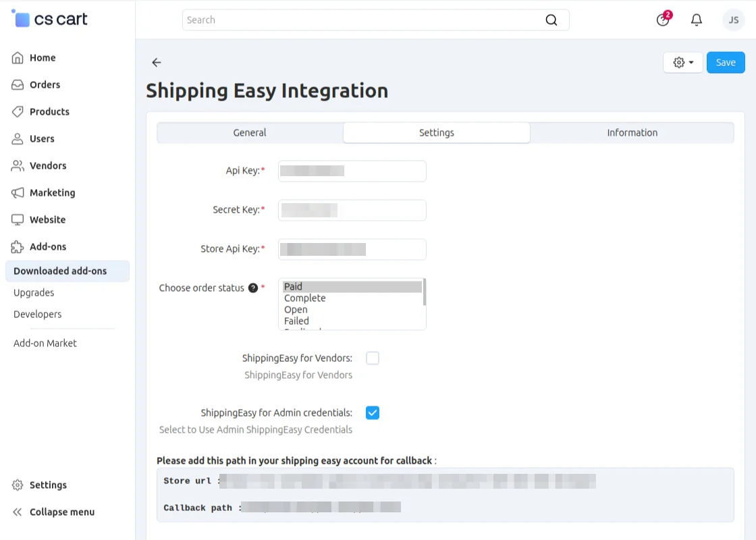Select Complete in order status list
Image resolution: width=756 pixels, height=540 pixels.
352,298
